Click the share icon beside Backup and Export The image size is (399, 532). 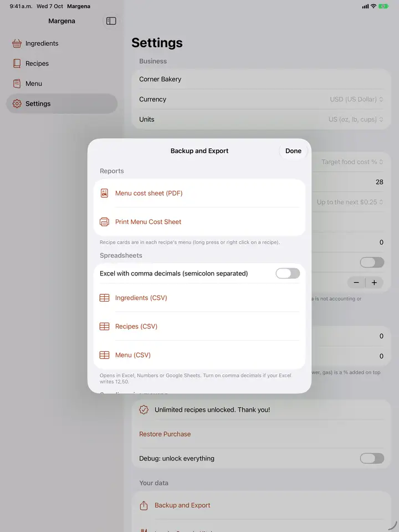pyautogui.click(x=144, y=505)
